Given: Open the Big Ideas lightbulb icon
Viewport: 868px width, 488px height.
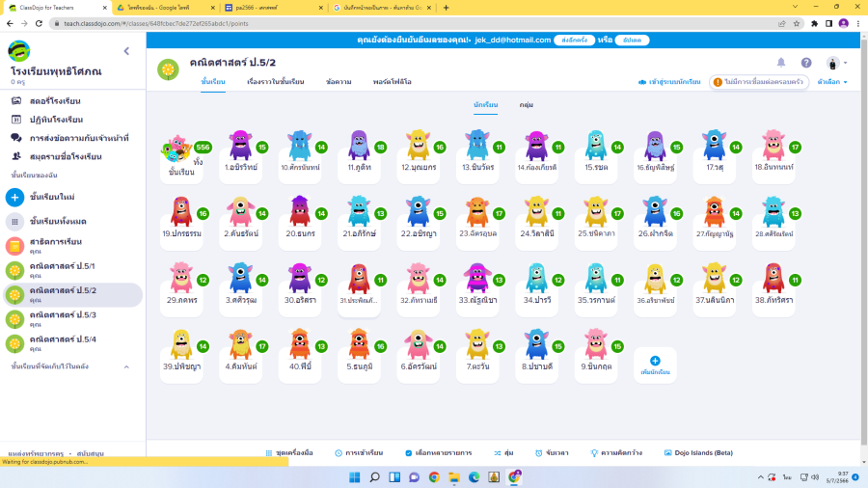Looking at the screenshot, I should [594, 453].
